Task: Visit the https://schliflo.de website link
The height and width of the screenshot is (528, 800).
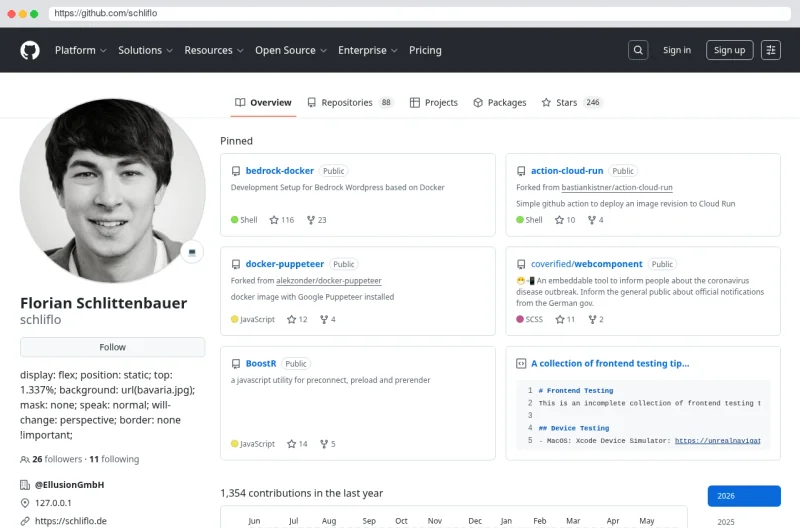Action: pos(71,521)
